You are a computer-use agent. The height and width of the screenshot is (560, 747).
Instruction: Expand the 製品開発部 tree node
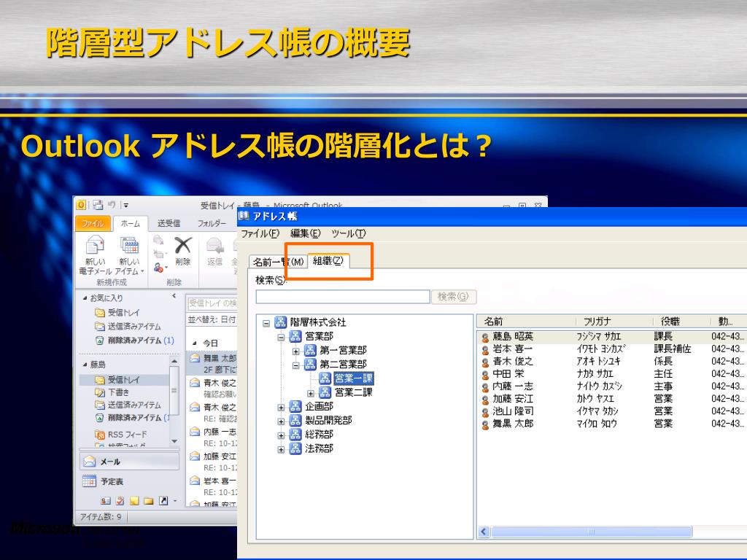coord(281,421)
